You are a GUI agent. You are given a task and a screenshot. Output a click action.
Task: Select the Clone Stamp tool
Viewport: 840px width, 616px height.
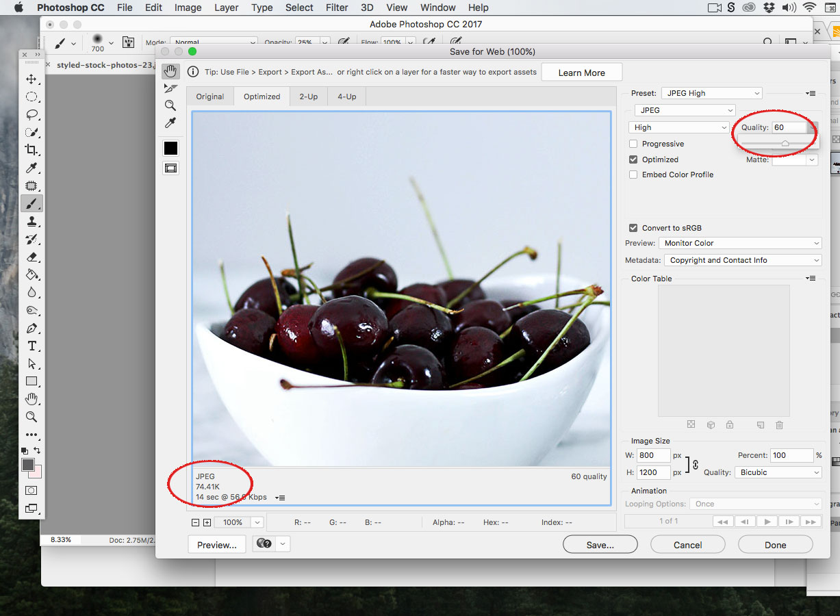31,221
